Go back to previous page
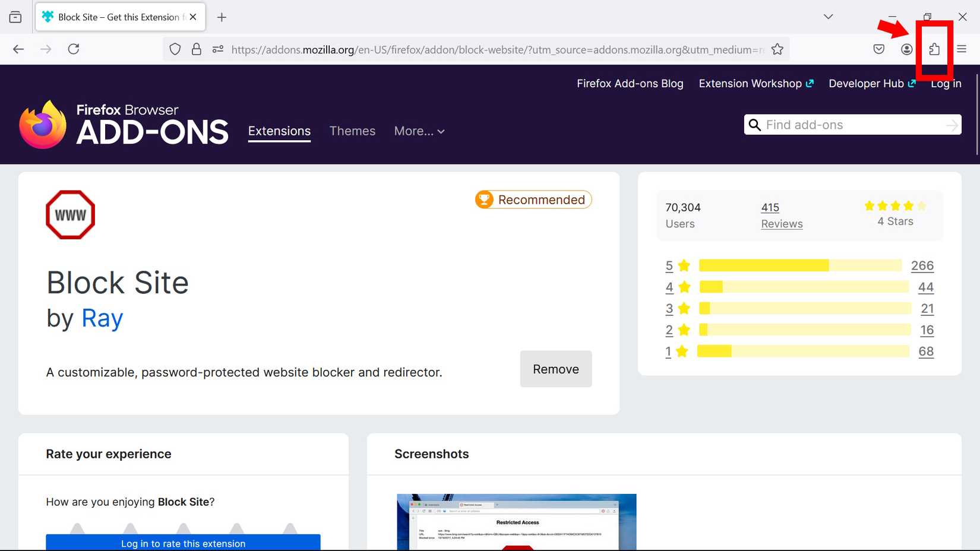Image resolution: width=980 pixels, height=551 pixels. point(18,49)
